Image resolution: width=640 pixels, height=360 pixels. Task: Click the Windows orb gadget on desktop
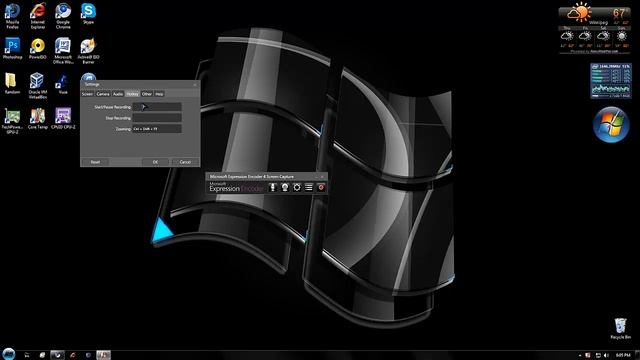[x=611, y=124]
